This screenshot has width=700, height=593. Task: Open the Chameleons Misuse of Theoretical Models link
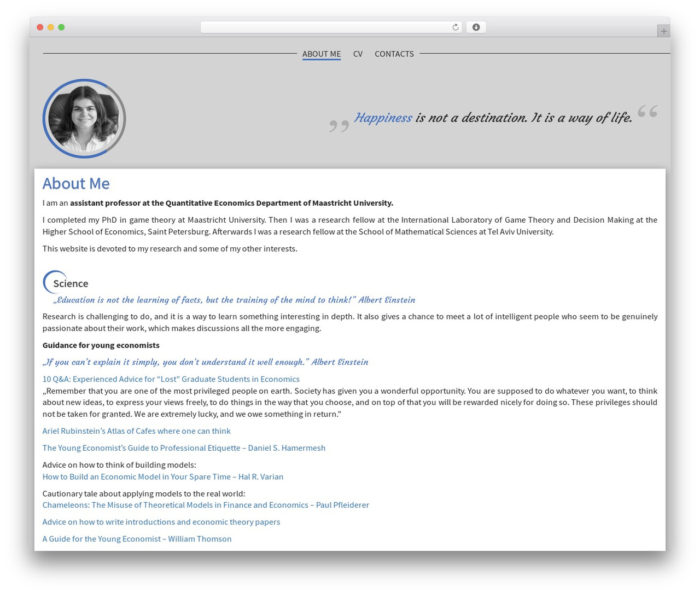[x=206, y=505]
